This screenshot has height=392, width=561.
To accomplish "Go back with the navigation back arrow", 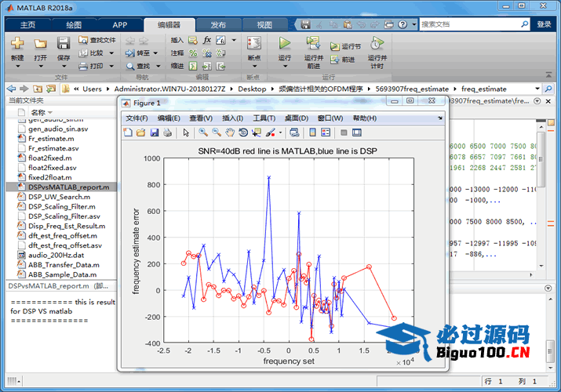I will pyautogui.click(x=11, y=89).
